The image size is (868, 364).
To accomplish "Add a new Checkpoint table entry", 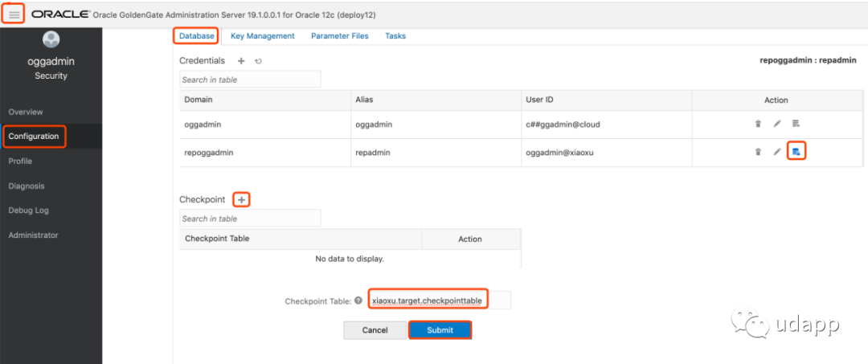I will pyautogui.click(x=241, y=199).
